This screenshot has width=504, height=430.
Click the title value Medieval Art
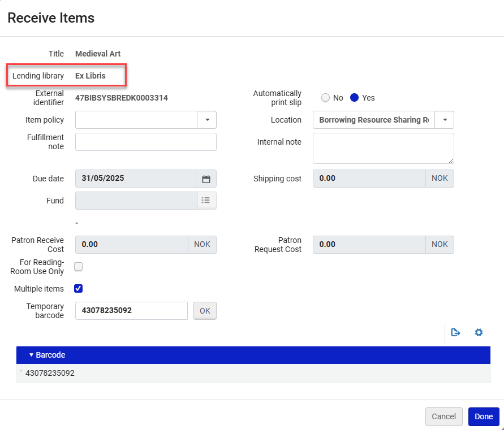pos(98,54)
